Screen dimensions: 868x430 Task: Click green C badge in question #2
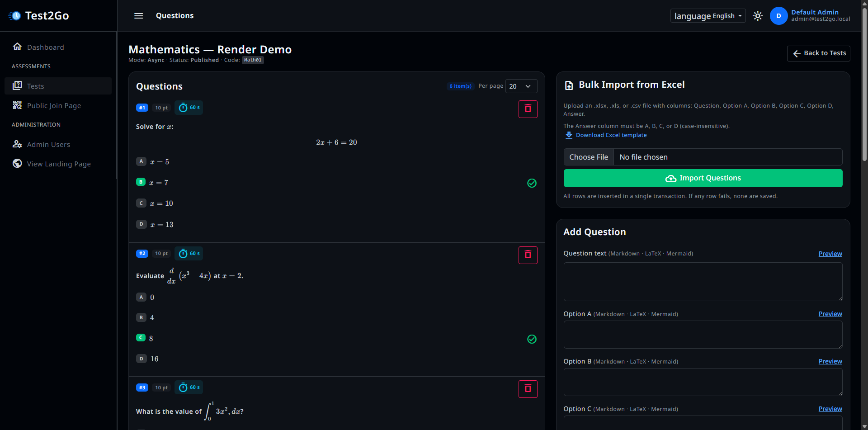[x=141, y=338]
